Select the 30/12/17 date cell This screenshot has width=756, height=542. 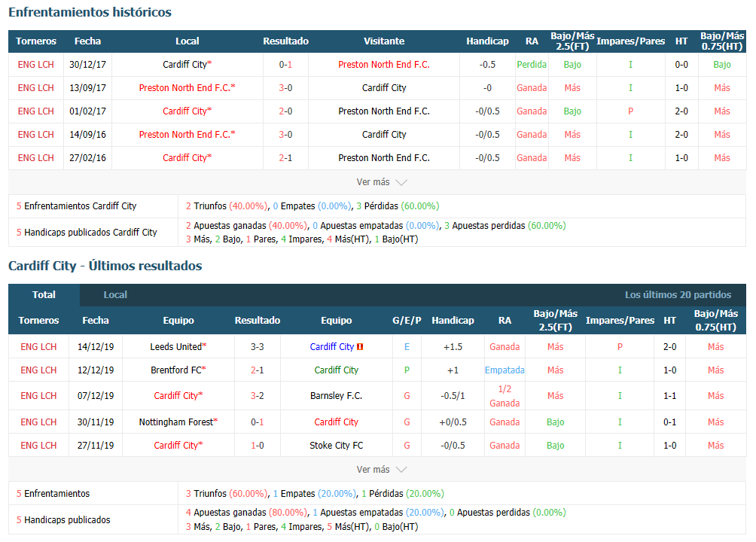tap(88, 65)
